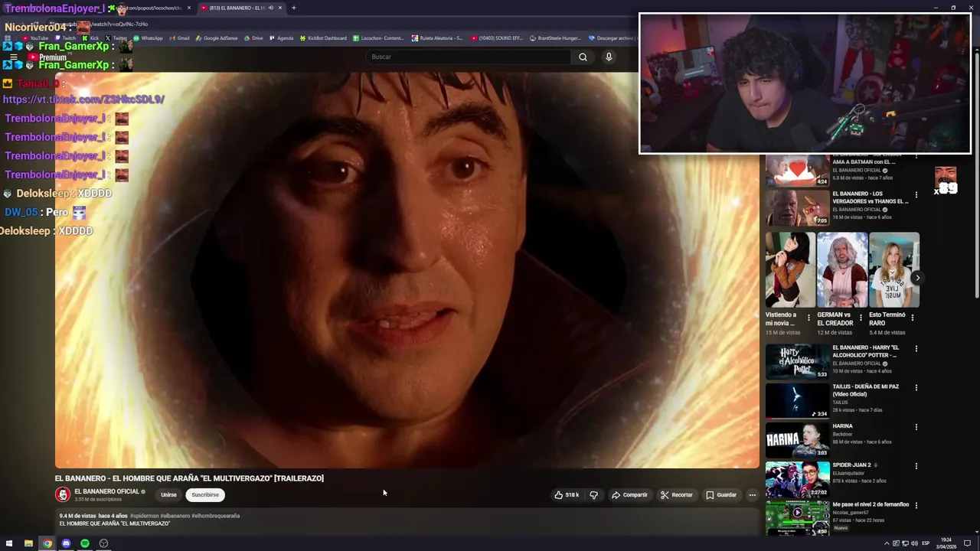
Task: Show next shorts with right chevron
Action: [916, 278]
